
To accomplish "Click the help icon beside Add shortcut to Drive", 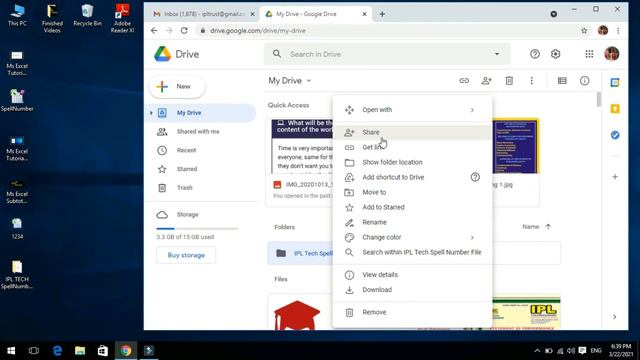I will click(x=475, y=177).
